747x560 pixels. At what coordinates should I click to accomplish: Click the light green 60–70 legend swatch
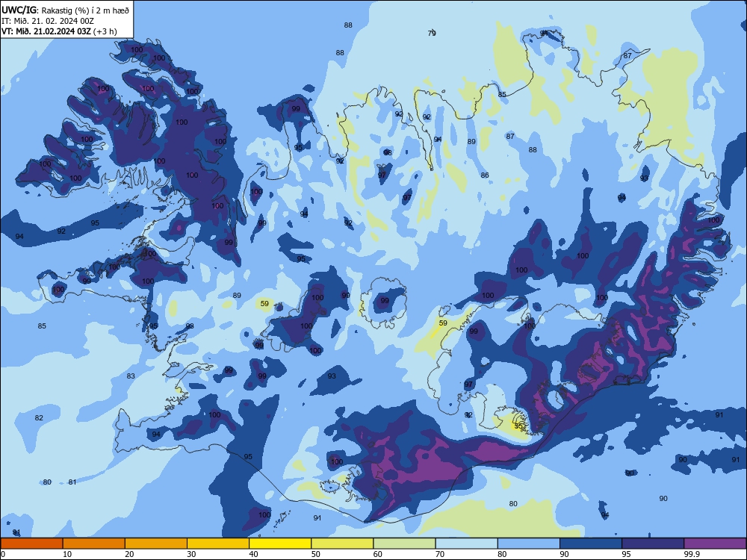404,544
